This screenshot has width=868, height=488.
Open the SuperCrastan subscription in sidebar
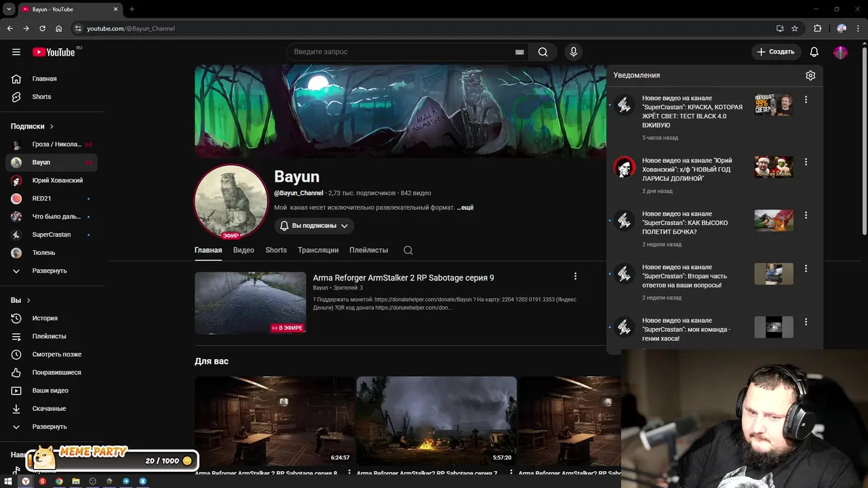(52, 235)
